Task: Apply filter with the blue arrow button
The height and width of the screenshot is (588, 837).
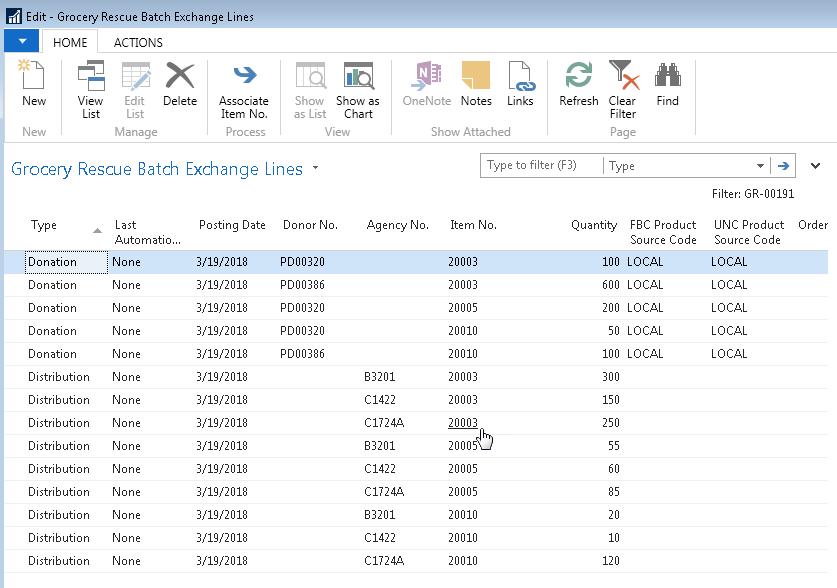Action: click(784, 166)
